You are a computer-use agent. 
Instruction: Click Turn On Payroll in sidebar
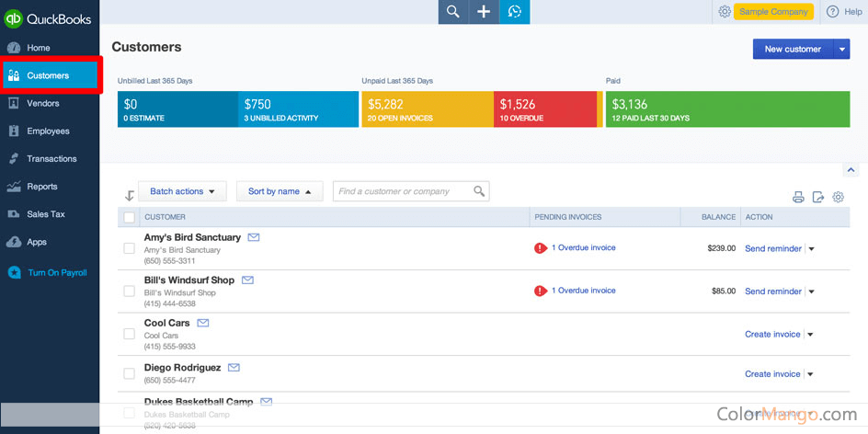58,272
